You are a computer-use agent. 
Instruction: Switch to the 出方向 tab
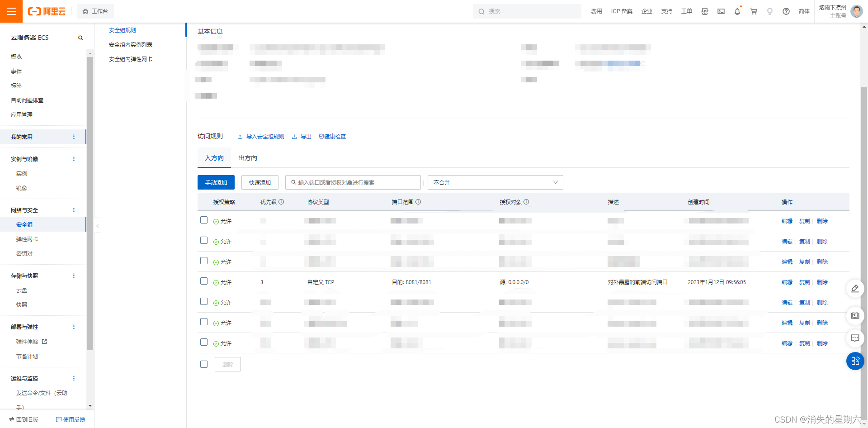click(x=248, y=158)
